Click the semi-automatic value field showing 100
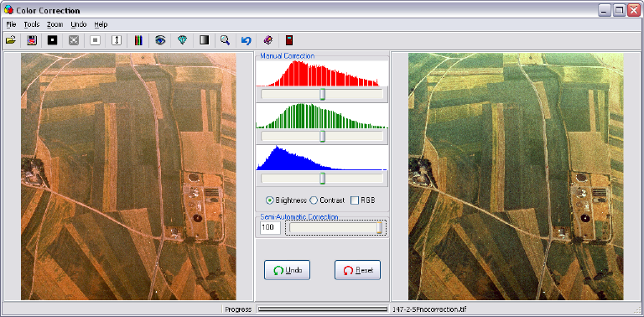 (x=270, y=228)
